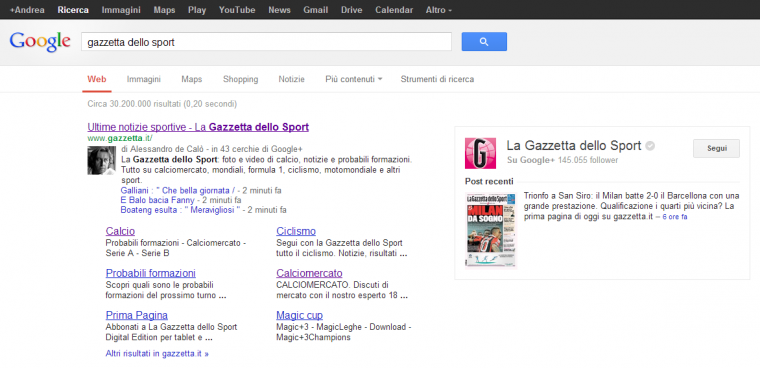
Task: Open the Google logo homepage
Action: 40,42
